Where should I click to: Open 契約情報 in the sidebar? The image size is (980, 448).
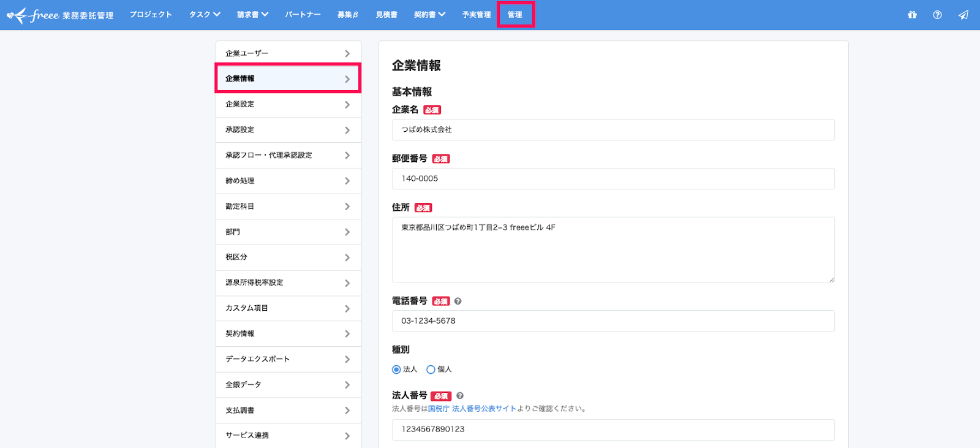[288, 334]
